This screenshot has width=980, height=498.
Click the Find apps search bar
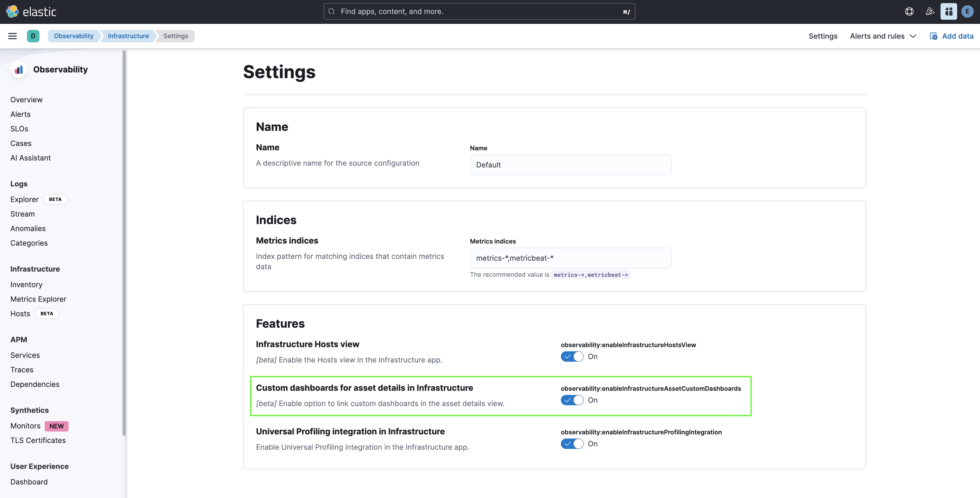point(479,12)
